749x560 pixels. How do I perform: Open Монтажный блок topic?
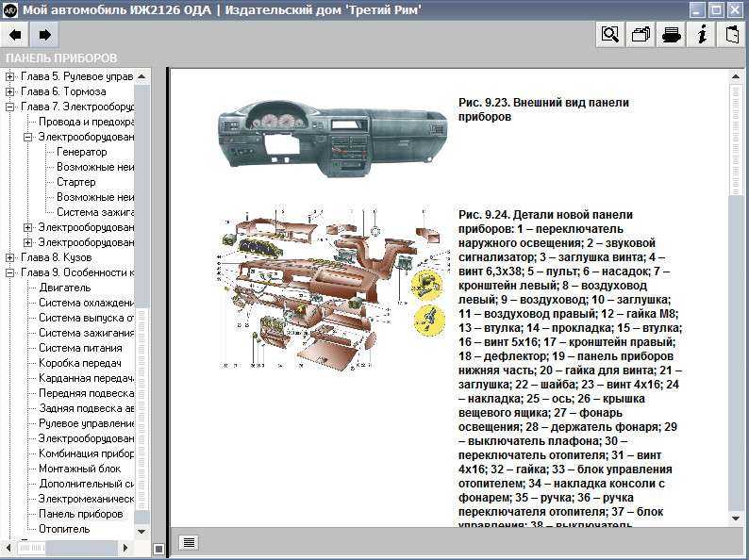80,469
